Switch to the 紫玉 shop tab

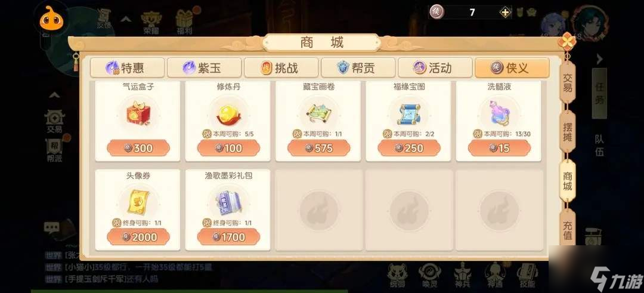(204, 68)
